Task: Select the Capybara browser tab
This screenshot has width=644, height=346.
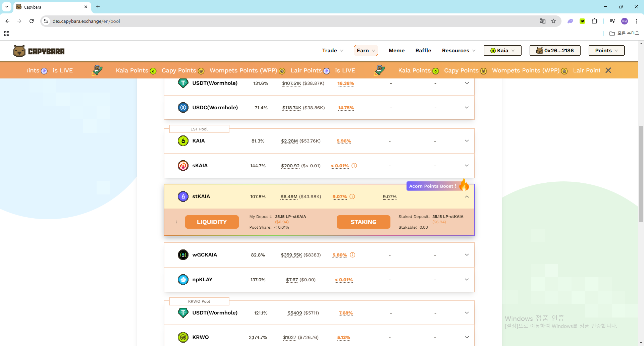Action: (x=52, y=7)
